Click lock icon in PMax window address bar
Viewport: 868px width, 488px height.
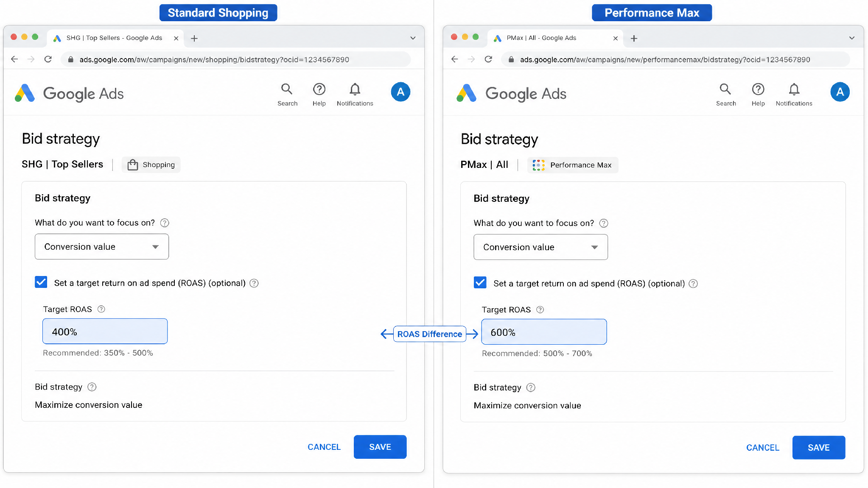[x=511, y=60]
